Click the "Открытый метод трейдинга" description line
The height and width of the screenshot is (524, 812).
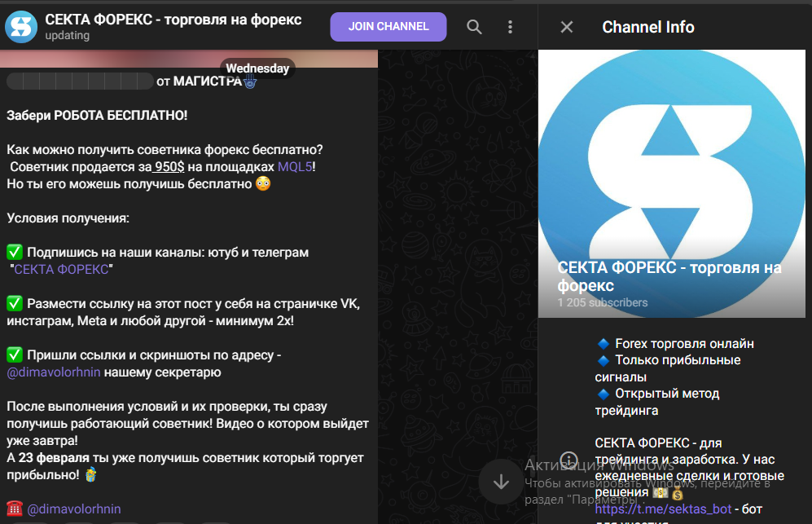point(658,402)
